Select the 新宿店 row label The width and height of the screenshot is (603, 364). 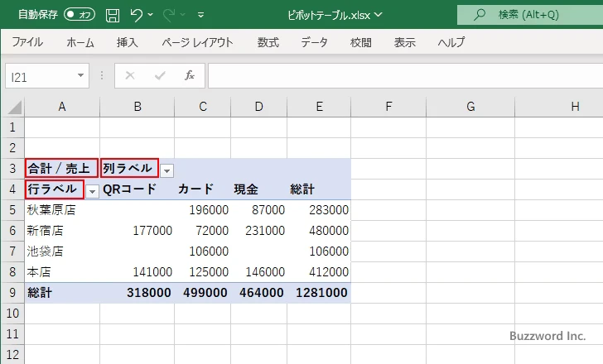pos(62,231)
